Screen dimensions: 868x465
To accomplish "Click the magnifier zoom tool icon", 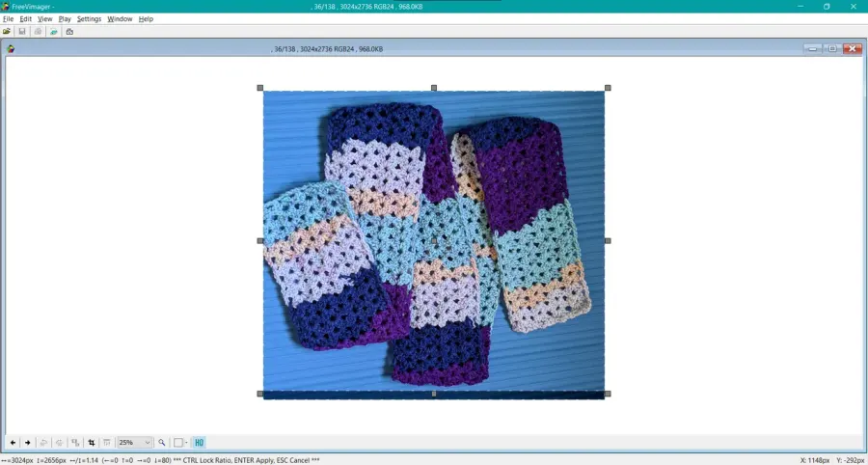I will point(162,442).
